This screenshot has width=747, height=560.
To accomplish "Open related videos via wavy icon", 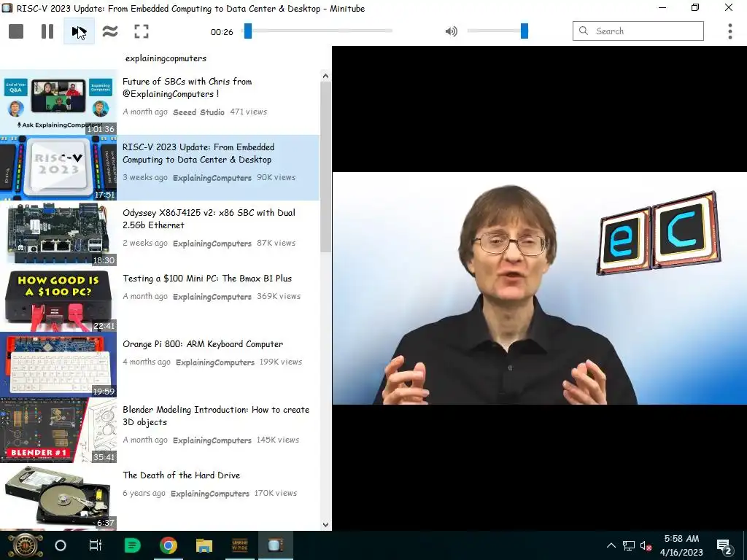I will pos(110,31).
